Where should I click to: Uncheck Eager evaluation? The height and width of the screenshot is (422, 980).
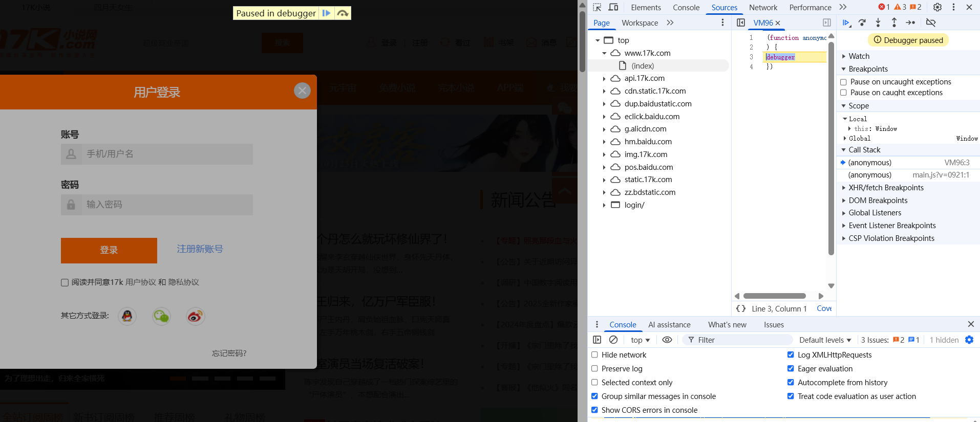click(x=791, y=368)
